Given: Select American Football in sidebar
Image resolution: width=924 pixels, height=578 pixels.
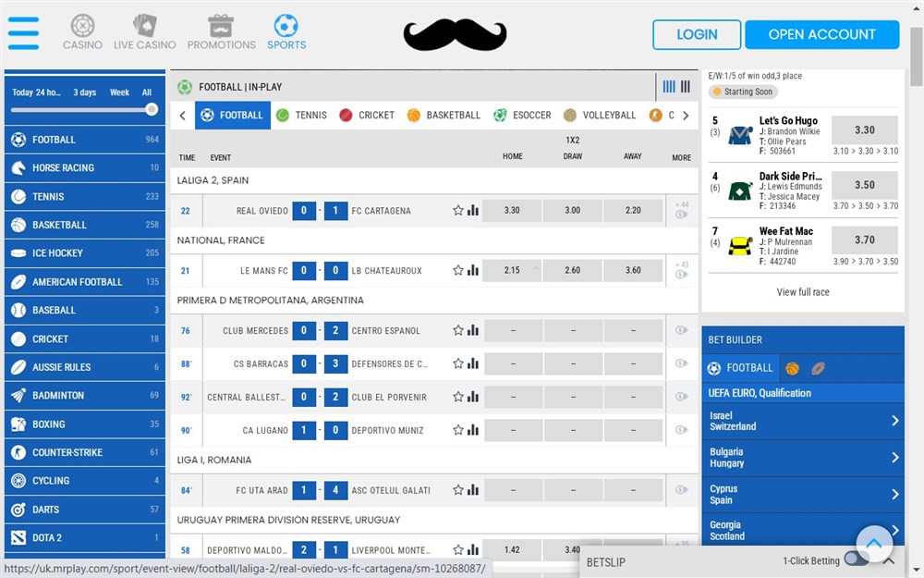Looking at the screenshot, I should point(85,282).
